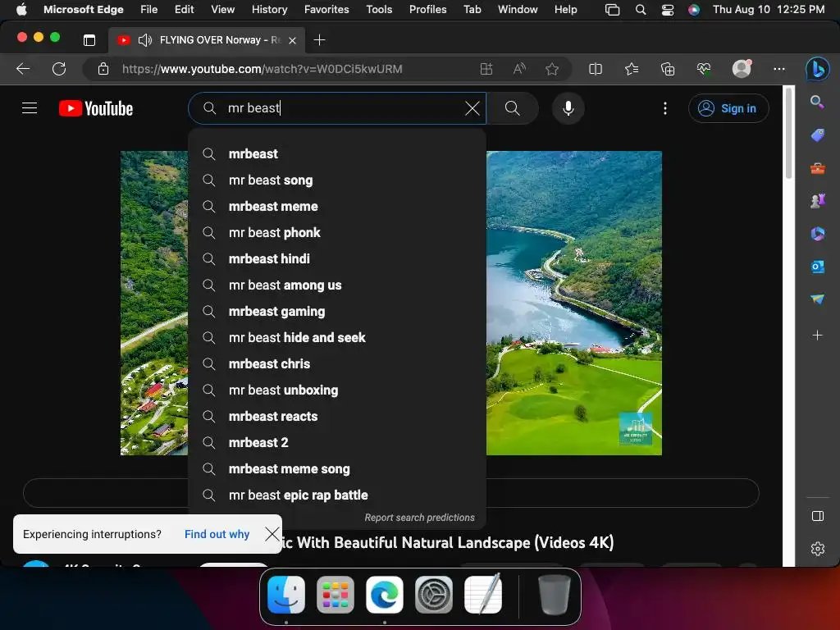Screen dimensions: 840x630
Task: Go to the YouTube home logo
Action: click(x=96, y=108)
